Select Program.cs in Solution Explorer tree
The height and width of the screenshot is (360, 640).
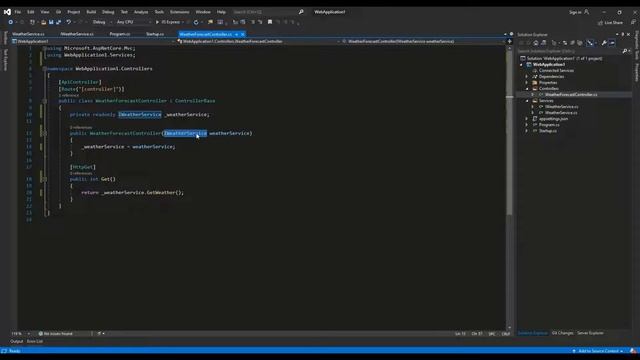click(549, 125)
